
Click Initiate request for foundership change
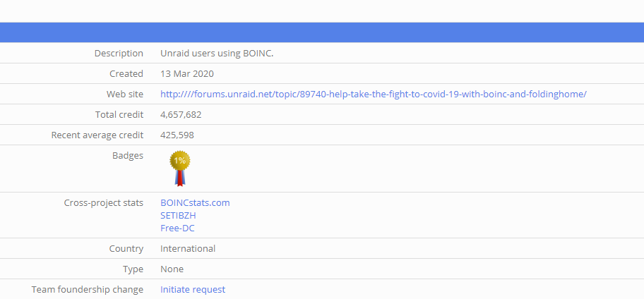193,290
